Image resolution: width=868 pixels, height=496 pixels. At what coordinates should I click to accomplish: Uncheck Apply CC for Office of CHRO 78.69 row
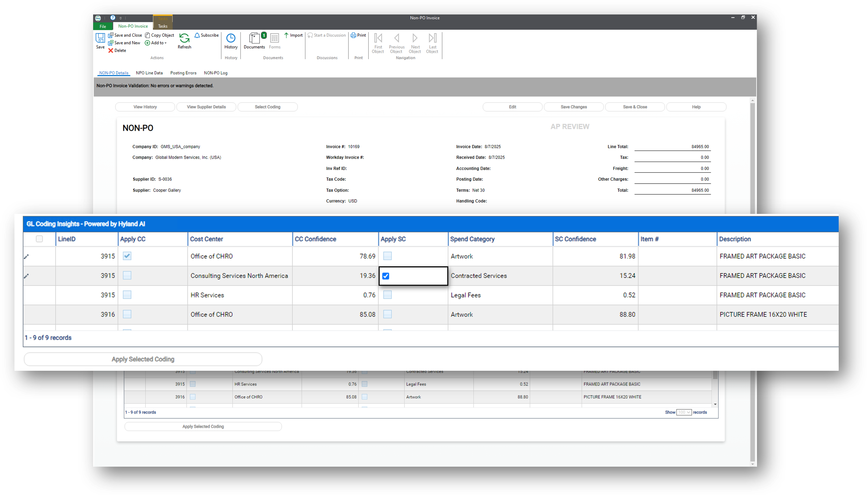(x=127, y=256)
